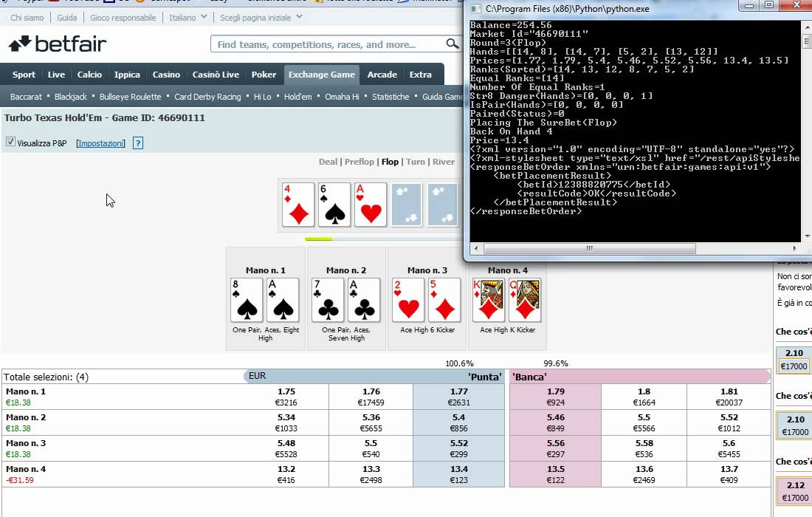Back Mano n. 2 at 5.4
Viewport: 812px width, 517px height.
459,422
